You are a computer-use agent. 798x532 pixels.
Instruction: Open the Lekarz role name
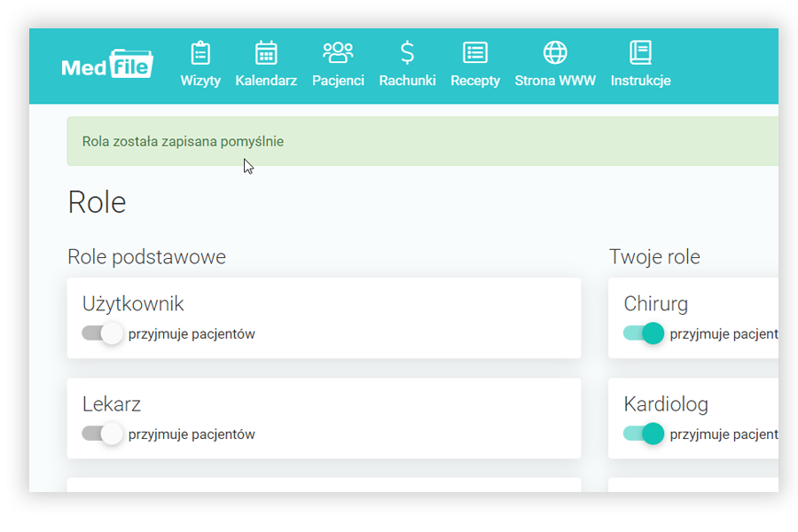112,404
